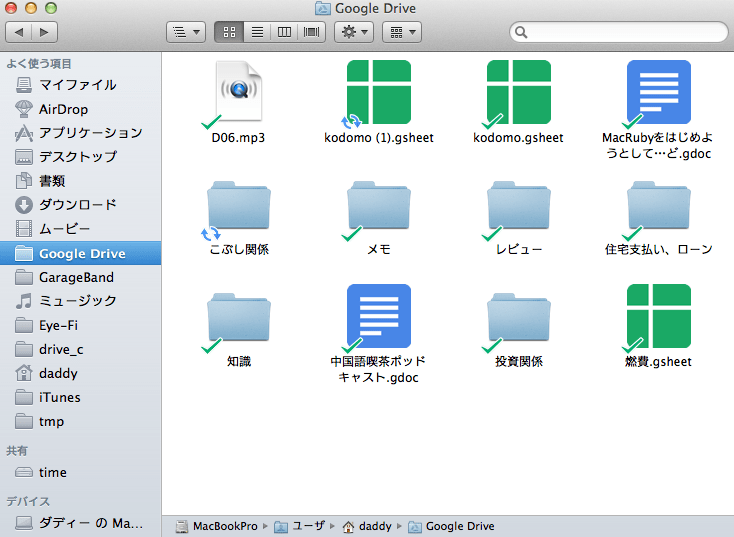
Task: Open the item arrangement dropdown
Action: [402, 32]
